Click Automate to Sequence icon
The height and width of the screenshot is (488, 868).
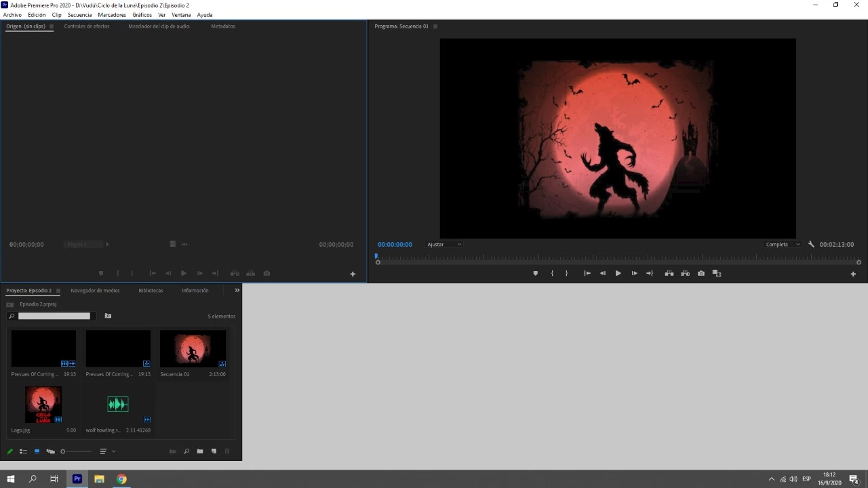click(x=172, y=451)
